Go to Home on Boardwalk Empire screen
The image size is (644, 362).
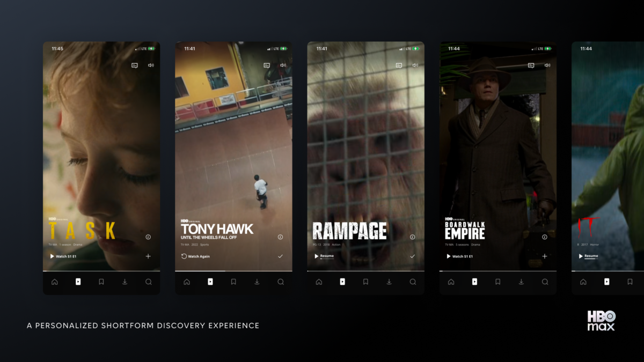tap(451, 282)
